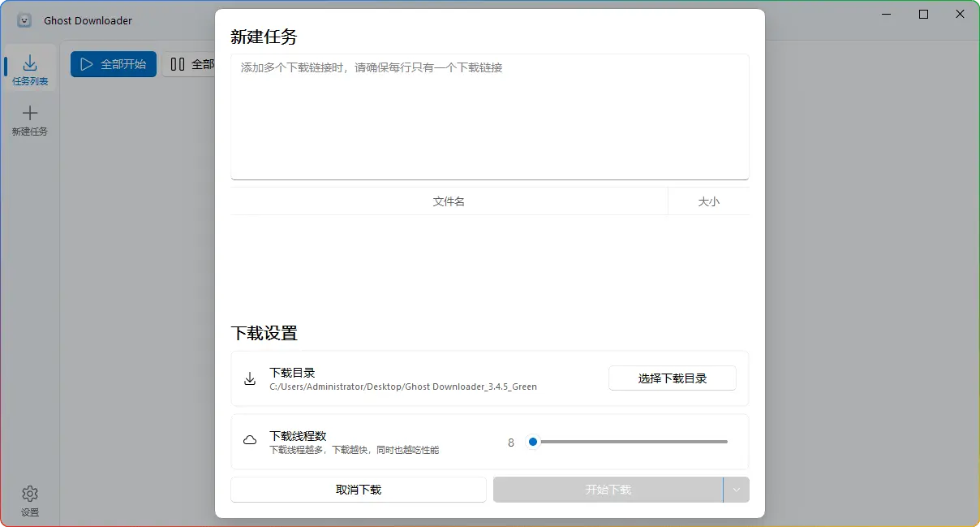Click the 取消下载 button
Image resolution: width=980 pixels, height=527 pixels.
click(x=359, y=490)
